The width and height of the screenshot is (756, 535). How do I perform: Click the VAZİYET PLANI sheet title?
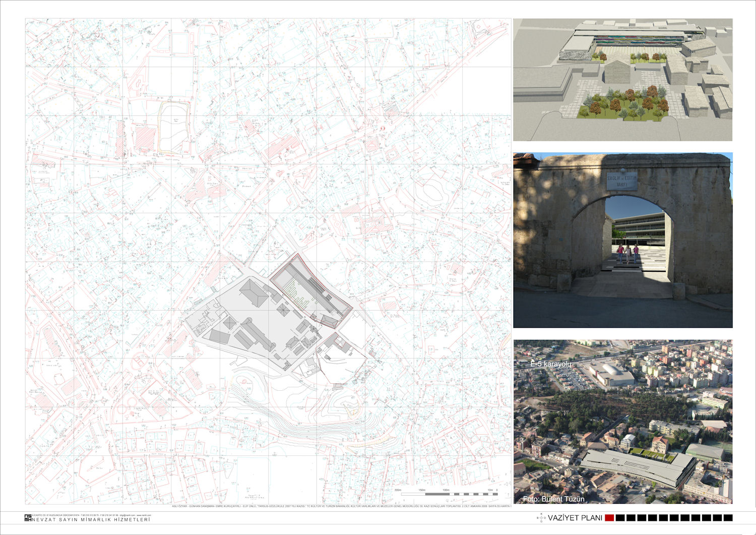click(x=575, y=518)
